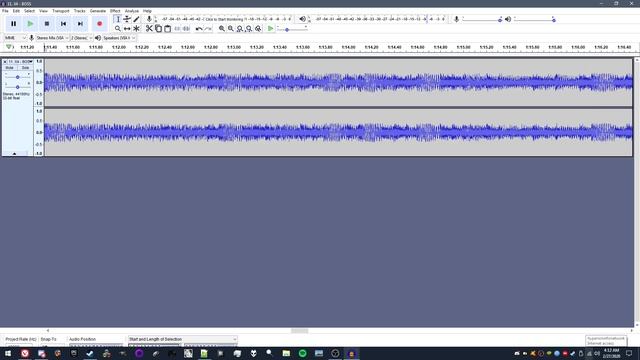Viewport: 640px width, 360px height.
Task: Select the Zoom (magnifier) tool
Action: pos(118,29)
